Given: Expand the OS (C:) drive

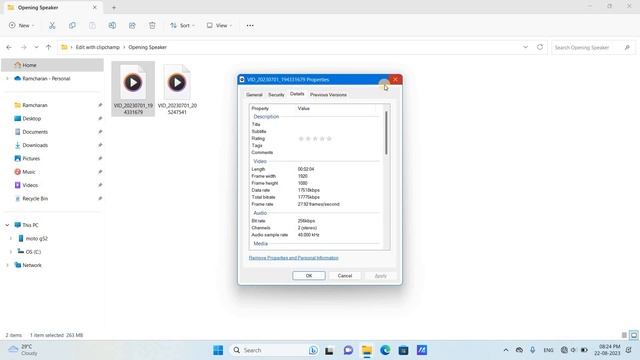Looking at the screenshot, I should [11, 252].
